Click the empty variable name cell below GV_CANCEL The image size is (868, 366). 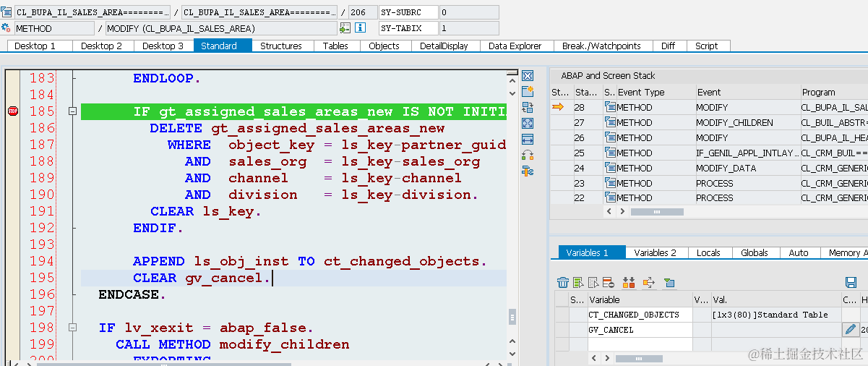640,344
